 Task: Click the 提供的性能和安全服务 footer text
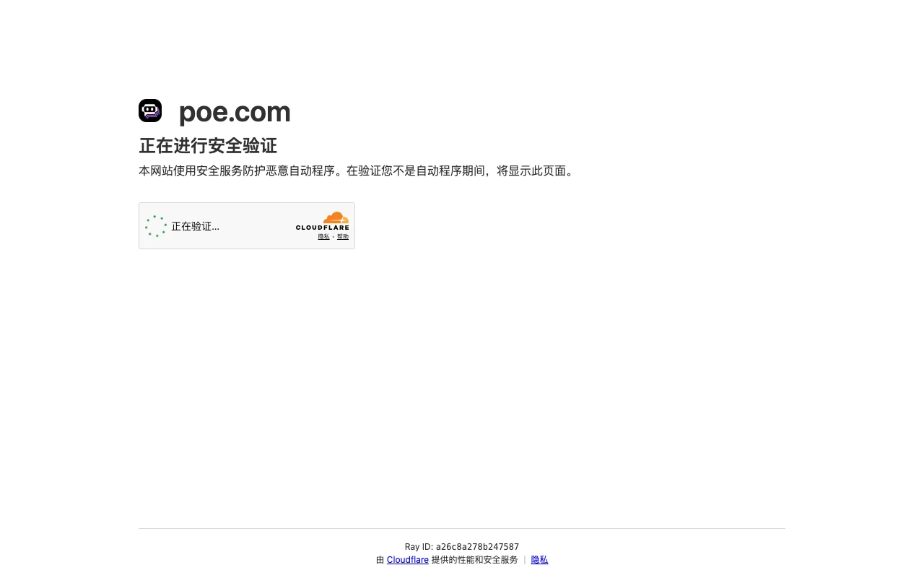[475, 560]
